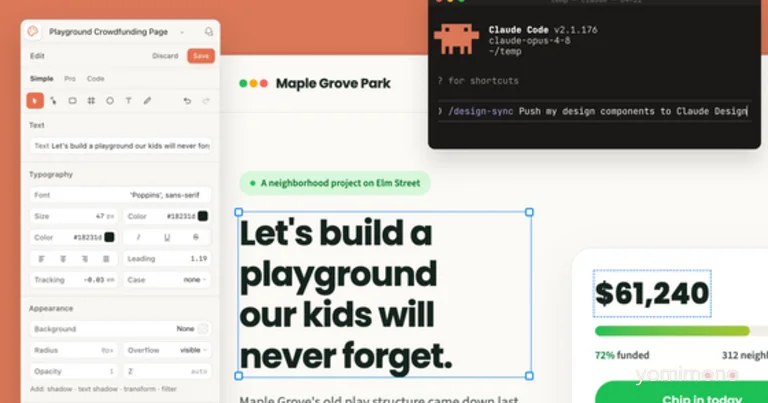
Task: Toggle underline text style
Action: coord(167,237)
